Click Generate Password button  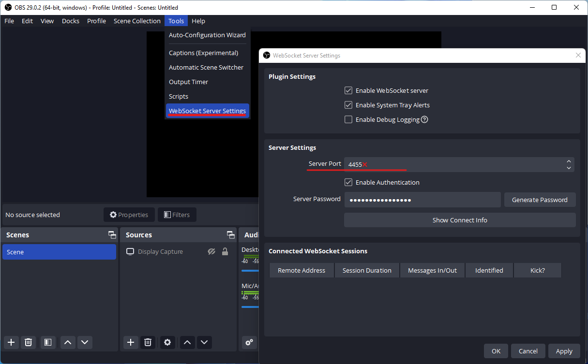540,200
